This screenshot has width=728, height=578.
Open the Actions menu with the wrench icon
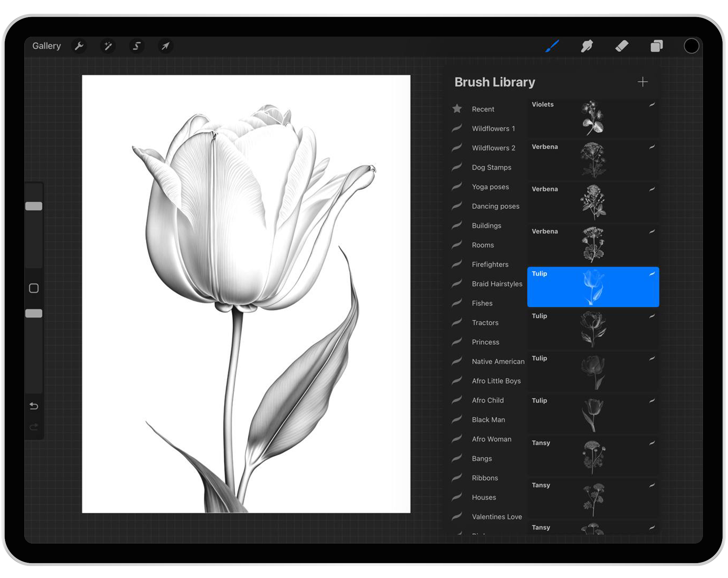[x=79, y=46]
